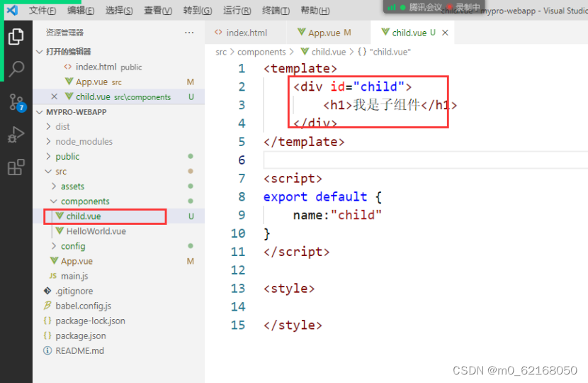The image size is (588, 383).
Task: Click the opening <script> tag
Action: [293, 178]
